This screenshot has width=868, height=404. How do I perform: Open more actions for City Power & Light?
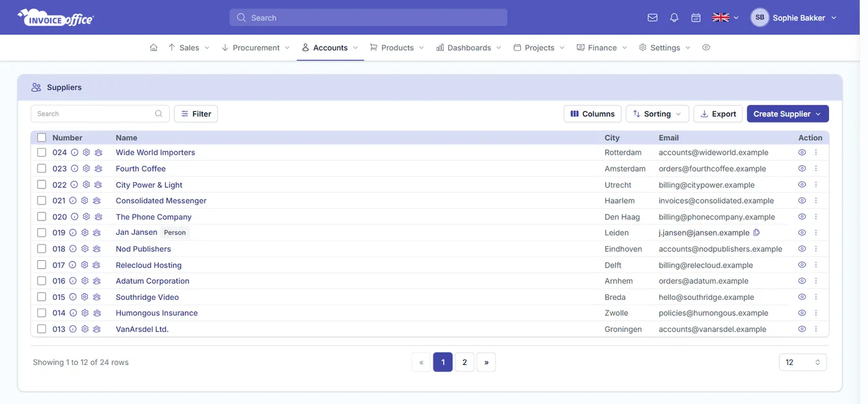coord(816,185)
